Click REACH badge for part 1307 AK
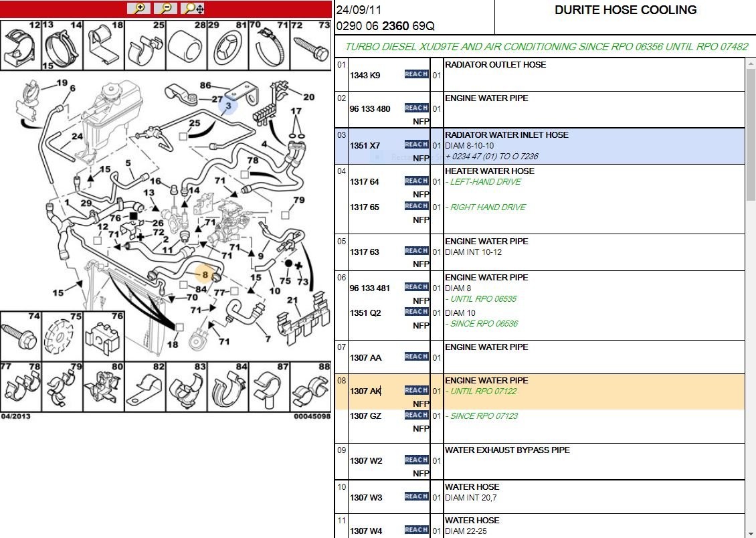The height and width of the screenshot is (538, 756). click(x=417, y=391)
